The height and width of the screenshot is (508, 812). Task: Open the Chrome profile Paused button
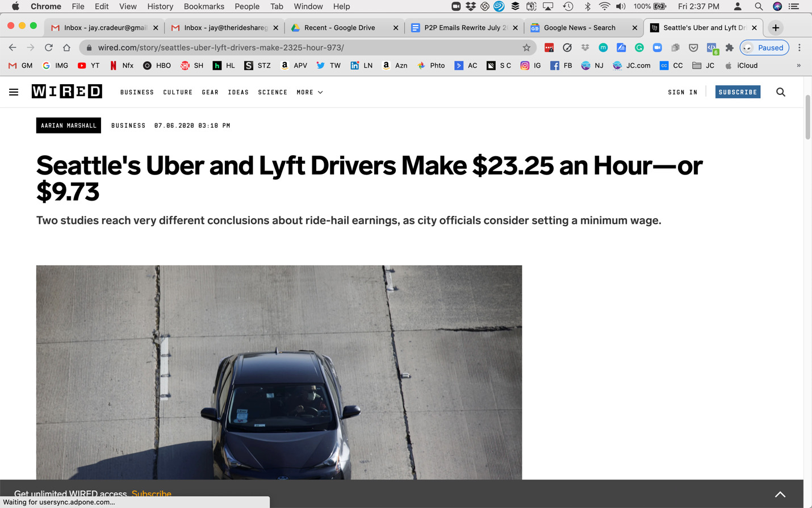(x=764, y=48)
